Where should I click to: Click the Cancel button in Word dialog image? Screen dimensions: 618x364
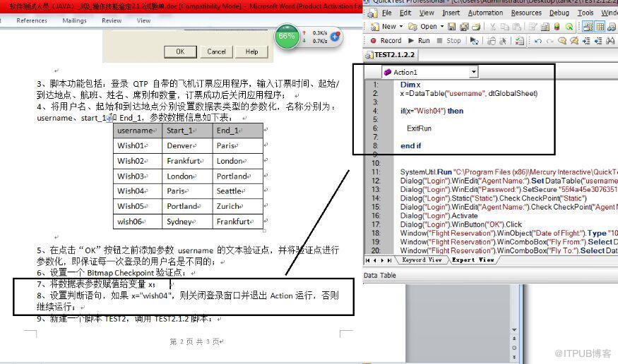[x=216, y=51]
